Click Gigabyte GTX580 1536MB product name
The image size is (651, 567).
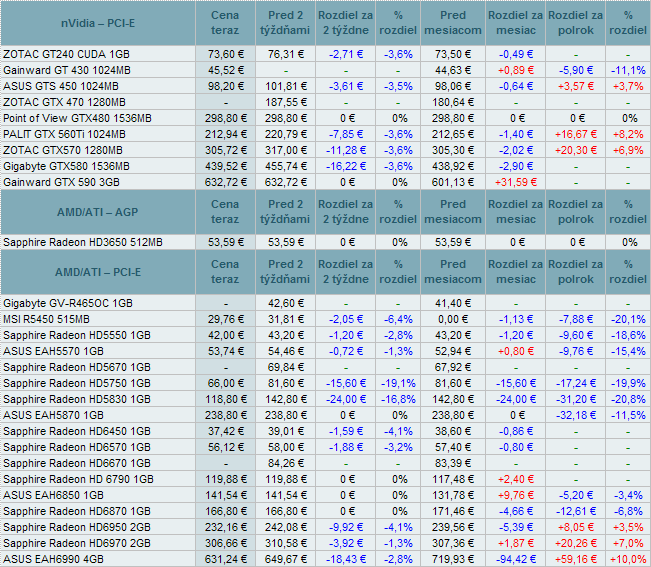(x=66, y=166)
